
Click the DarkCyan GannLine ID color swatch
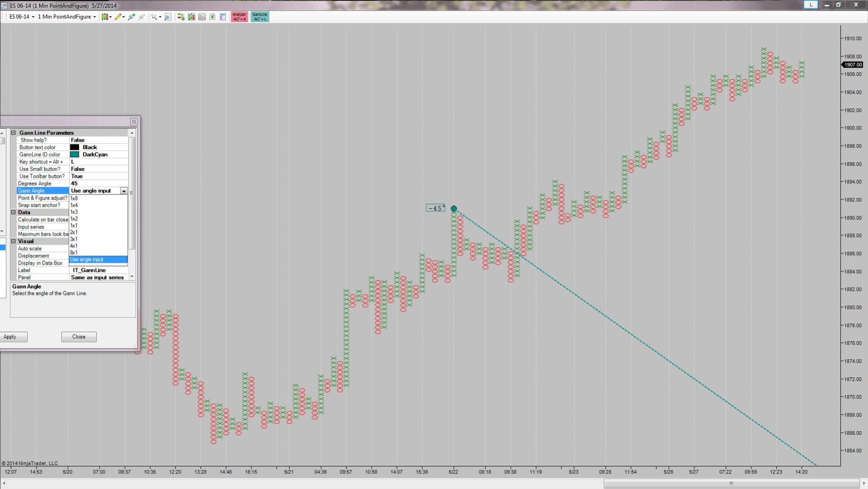[75, 155]
